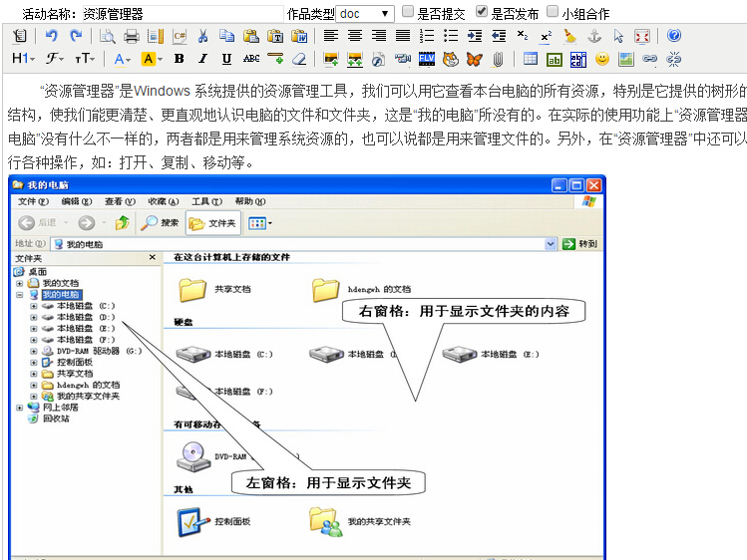Insert a smiley emoticon
Viewport: 747px width, 560px height.
602,59
